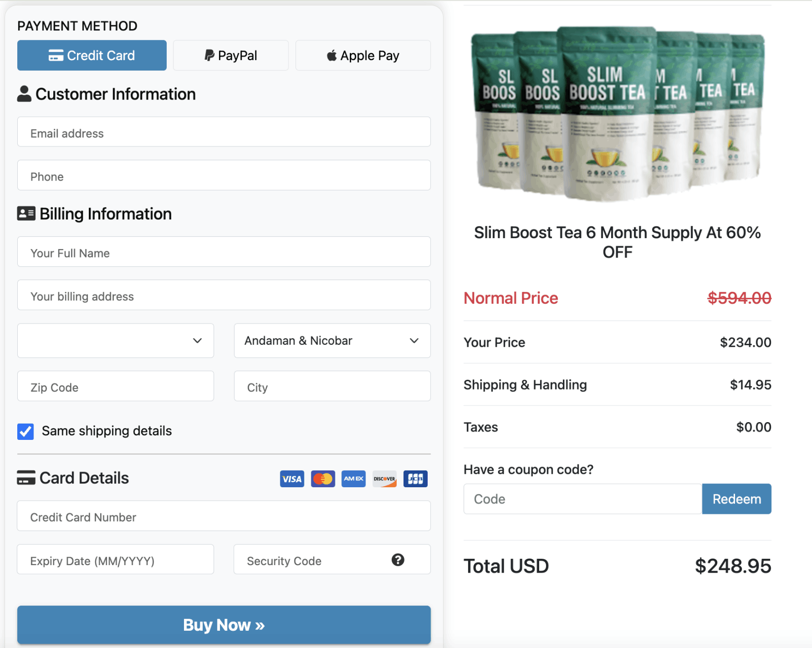Open the Andaman & Nicobar state dropdown
Viewport: 812px width, 648px height.
click(332, 340)
